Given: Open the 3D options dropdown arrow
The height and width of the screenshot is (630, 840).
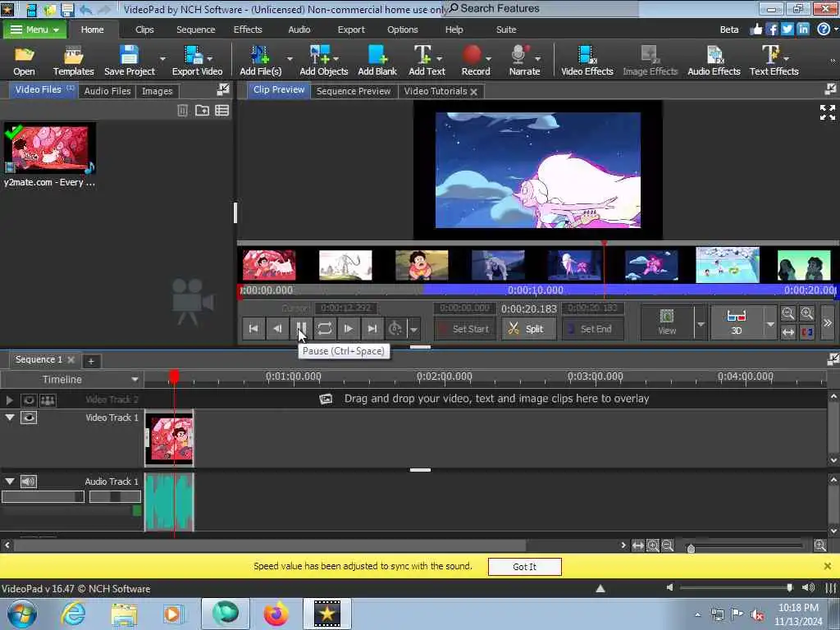Looking at the screenshot, I should pyautogui.click(x=770, y=323).
